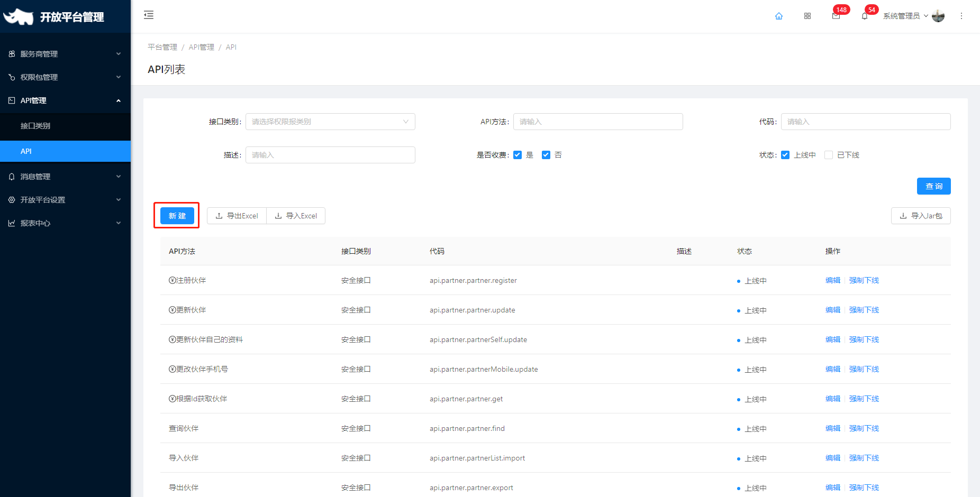Screen dimensions: 980x497
Task: Click the 导入Excel button
Action: [296, 216]
